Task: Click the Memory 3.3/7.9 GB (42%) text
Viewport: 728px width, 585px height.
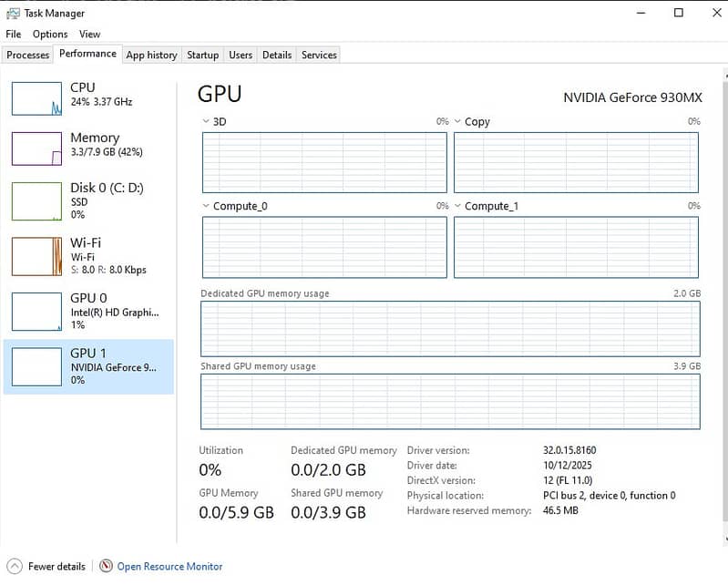Action: click(107, 152)
